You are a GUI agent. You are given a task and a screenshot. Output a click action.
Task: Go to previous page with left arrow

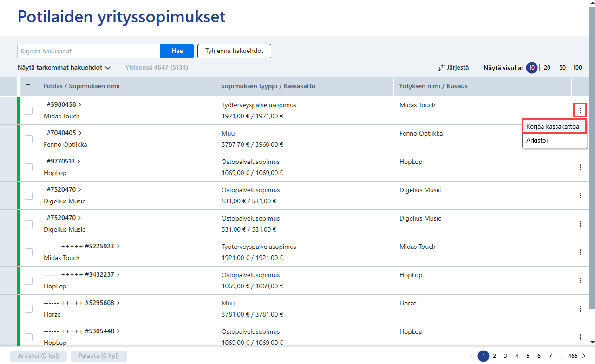point(472,356)
